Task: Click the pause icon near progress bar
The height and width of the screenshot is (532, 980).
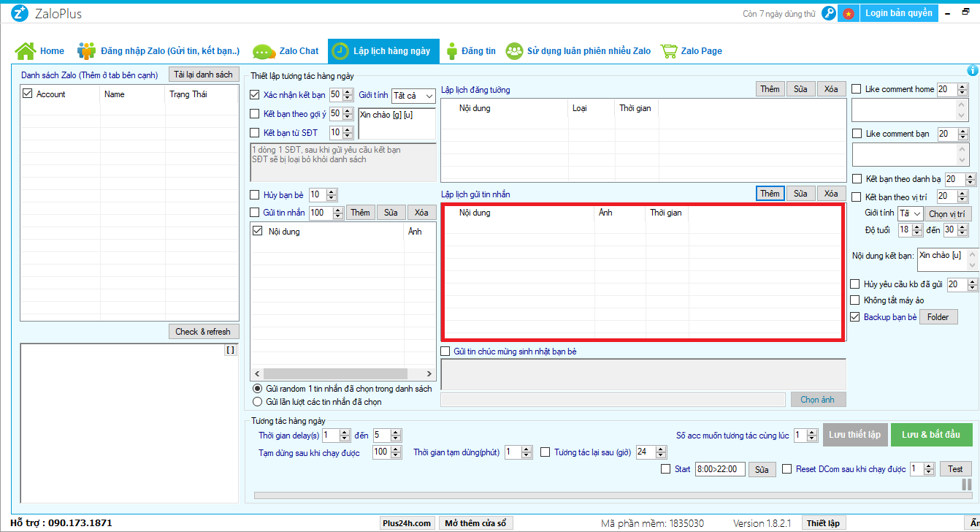Action: click(967, 484)
